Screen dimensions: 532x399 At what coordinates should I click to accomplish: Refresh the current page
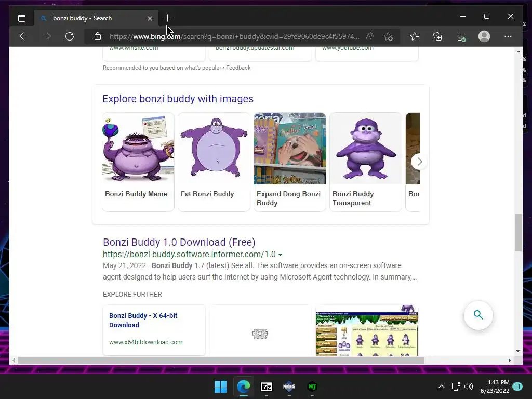tap(70, 36)
